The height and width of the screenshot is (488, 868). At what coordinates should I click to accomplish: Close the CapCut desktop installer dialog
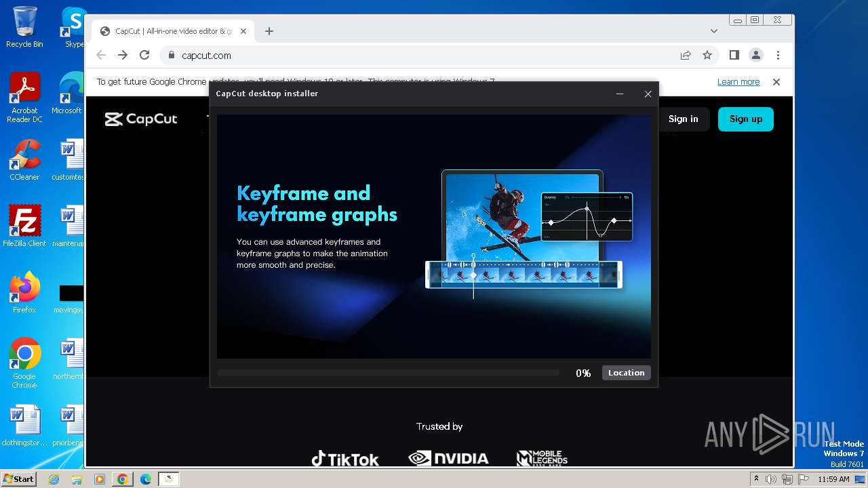(648, 94)
